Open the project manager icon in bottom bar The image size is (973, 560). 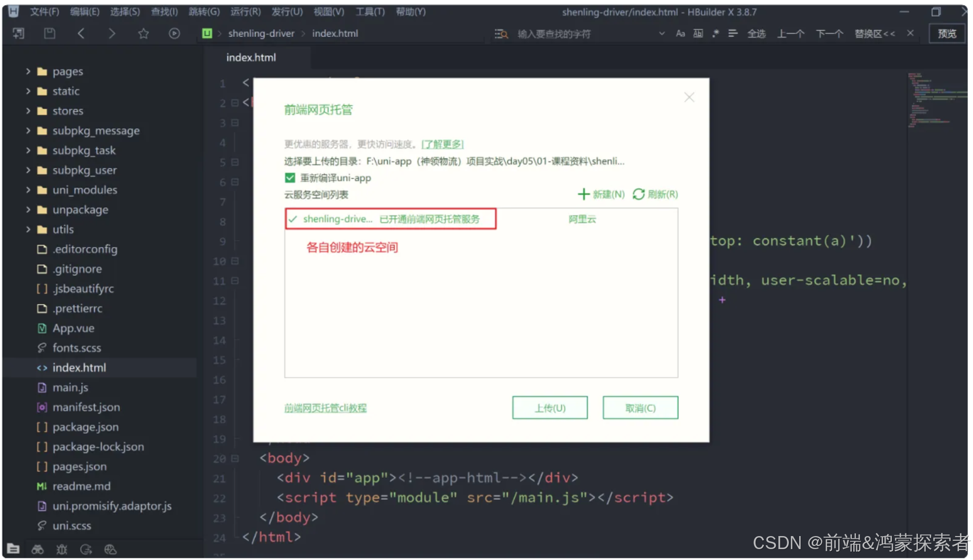point(14,549)
